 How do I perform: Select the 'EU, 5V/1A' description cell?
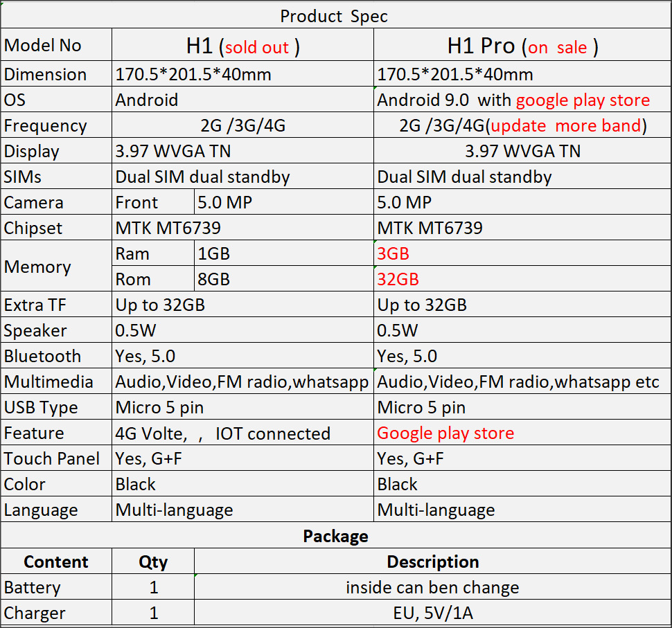tap(433, 613)
